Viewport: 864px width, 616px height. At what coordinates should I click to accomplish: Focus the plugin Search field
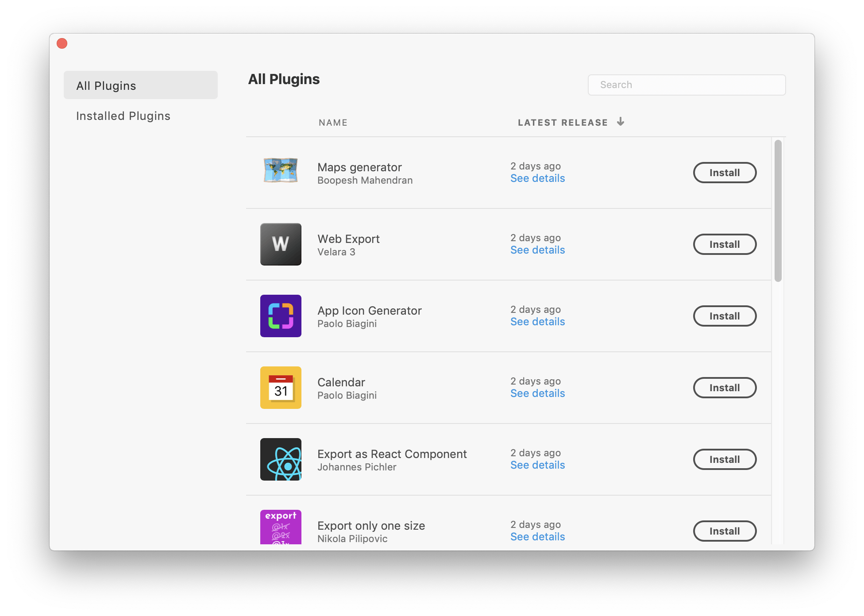pos(687,85)
